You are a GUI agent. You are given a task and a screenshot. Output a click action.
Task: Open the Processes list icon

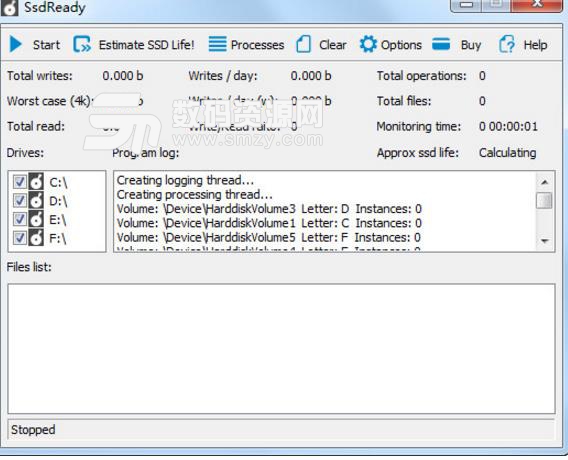(217, 44)
